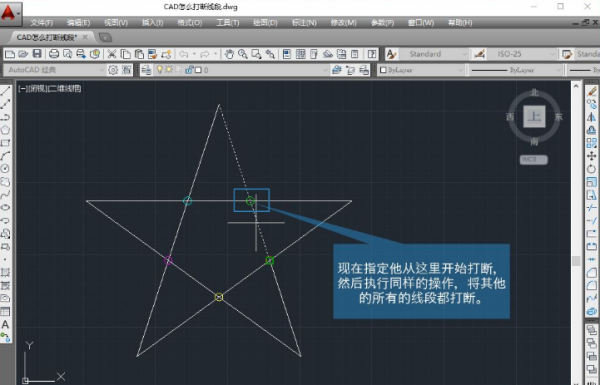Select the Line tool in the draw toolbar
Viewport: 600px width, 385px height.
[5, 91]
